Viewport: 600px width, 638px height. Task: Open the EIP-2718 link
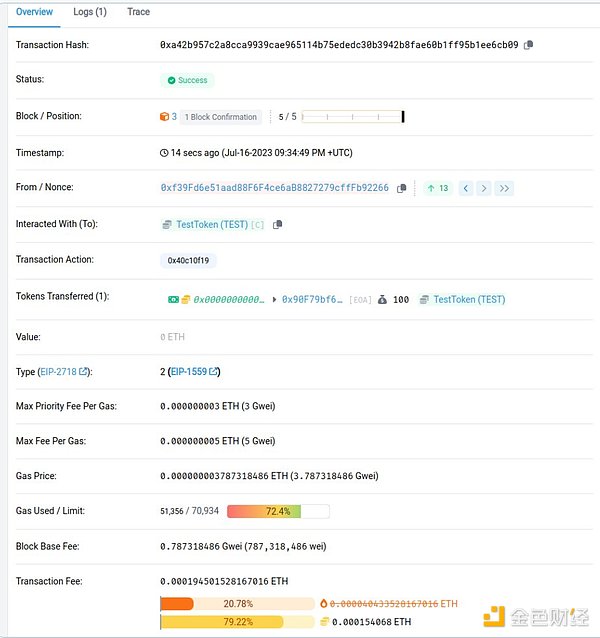click(x=62, y=372)
